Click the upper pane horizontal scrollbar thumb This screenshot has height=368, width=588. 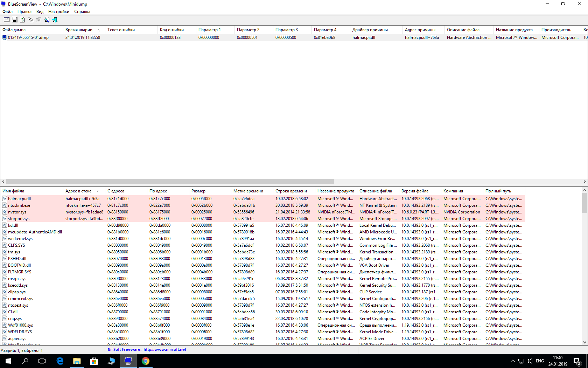point(170,182)
